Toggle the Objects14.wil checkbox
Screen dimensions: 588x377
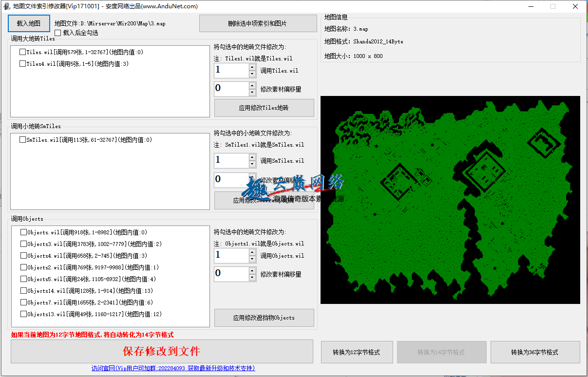(x=23, y=291)
